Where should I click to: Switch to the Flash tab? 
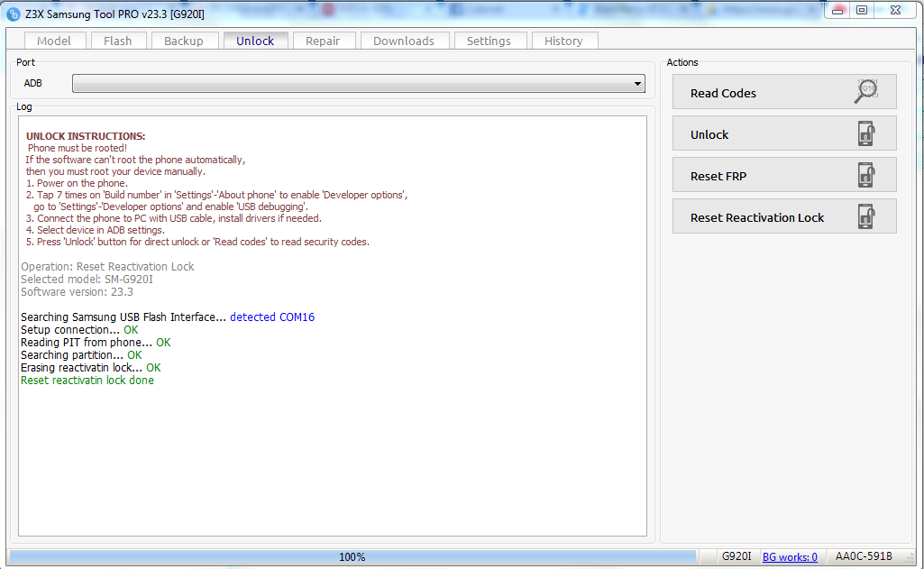click(x=117, y=41)
